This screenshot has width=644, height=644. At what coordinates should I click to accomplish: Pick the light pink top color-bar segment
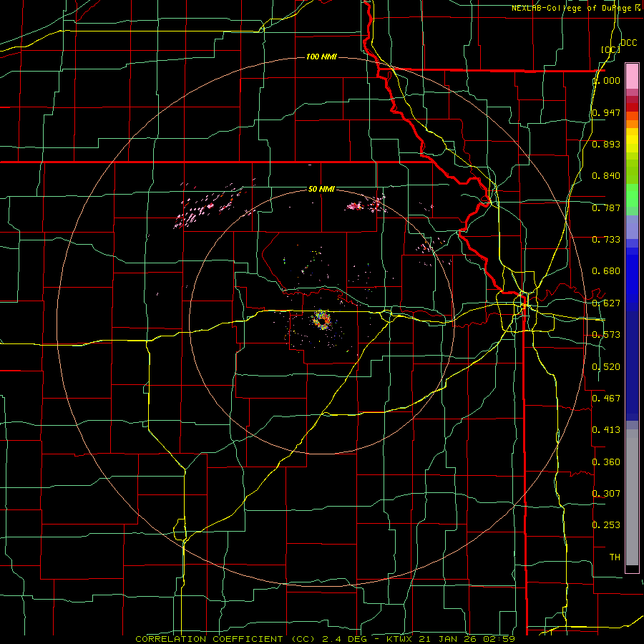click(x=632, y=76)
